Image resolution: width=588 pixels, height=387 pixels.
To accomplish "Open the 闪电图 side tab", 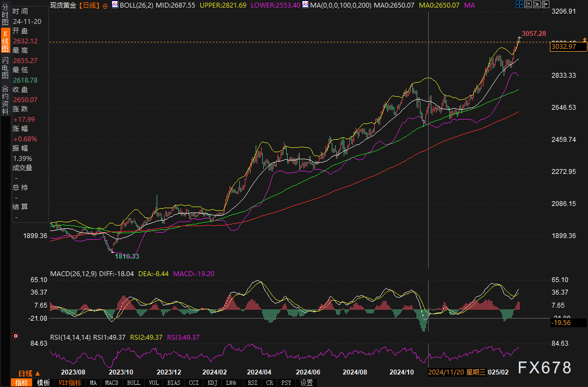I will click(x=5, y=67).
